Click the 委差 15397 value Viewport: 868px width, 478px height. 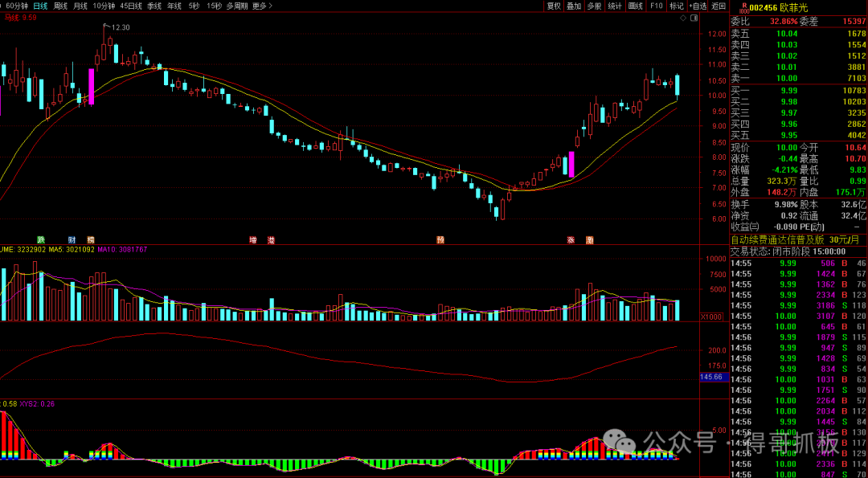pyautogui.click(x=853, y=22)
